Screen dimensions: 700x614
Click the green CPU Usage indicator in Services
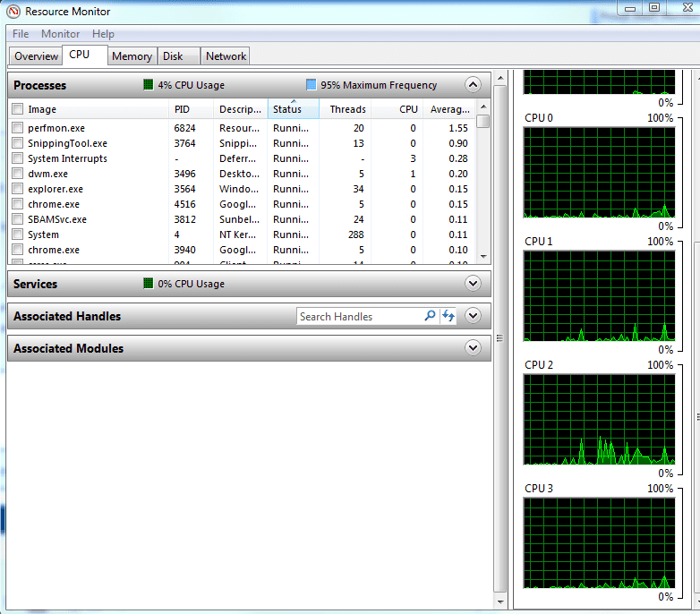[x=149, y=284]
